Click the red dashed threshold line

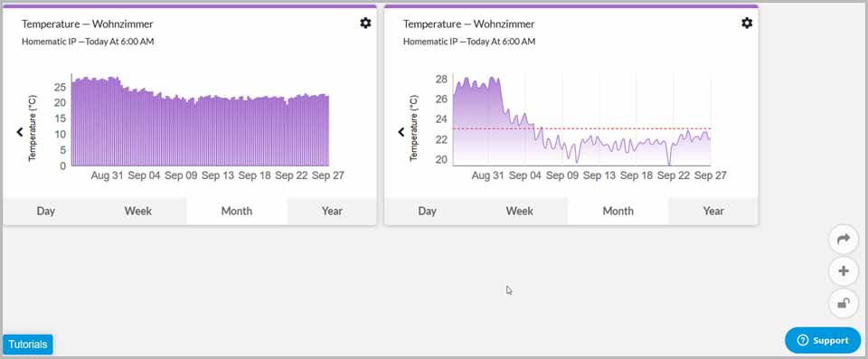[x=581, y=128]
